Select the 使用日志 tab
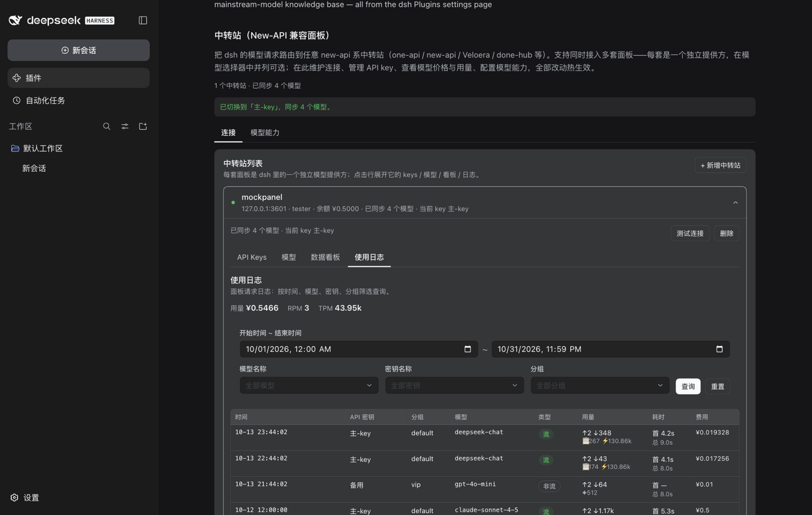The height and width of the screenshot is (515, 812). [x=369, y=257]
